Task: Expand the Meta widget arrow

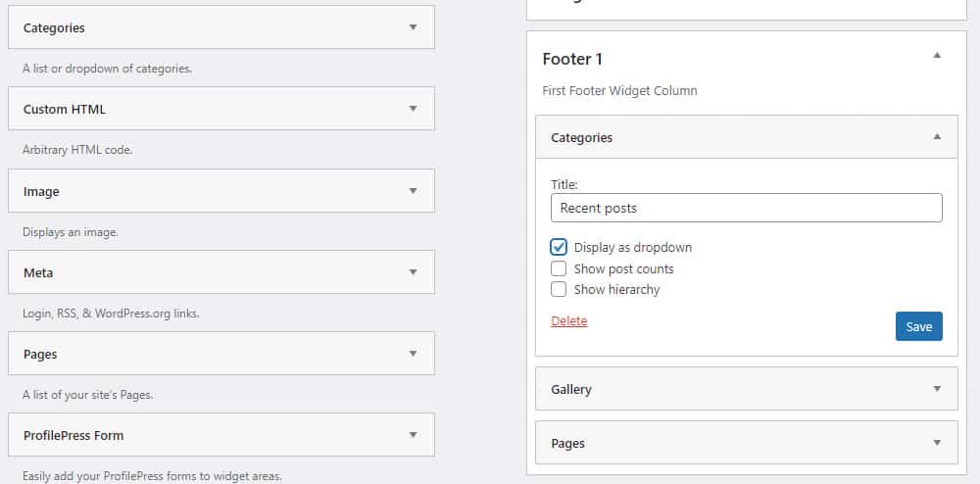Action: pyautogui.click(x=413, y=272)
